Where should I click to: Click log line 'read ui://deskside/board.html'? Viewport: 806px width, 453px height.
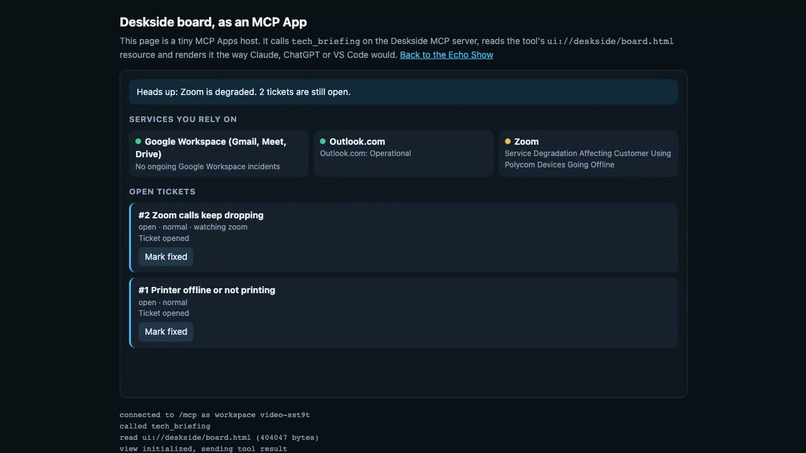[x=219, y=438]
